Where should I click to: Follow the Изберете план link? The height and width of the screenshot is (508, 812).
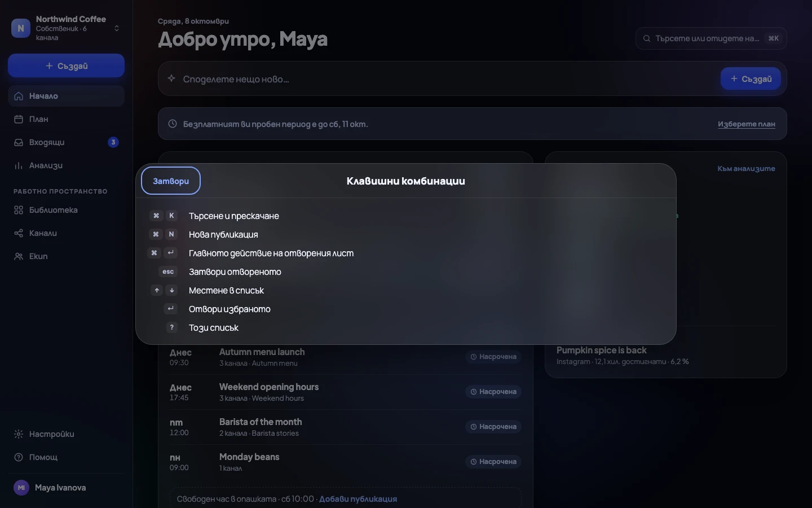tap(746, 124)
